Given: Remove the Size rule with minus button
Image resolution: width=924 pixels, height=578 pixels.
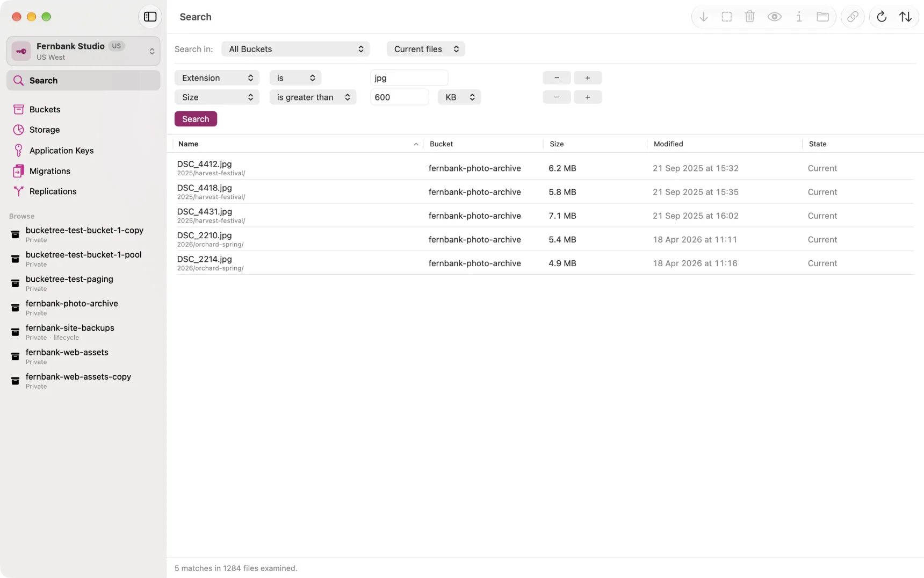Looking at the screenshot, I should 557,97.
